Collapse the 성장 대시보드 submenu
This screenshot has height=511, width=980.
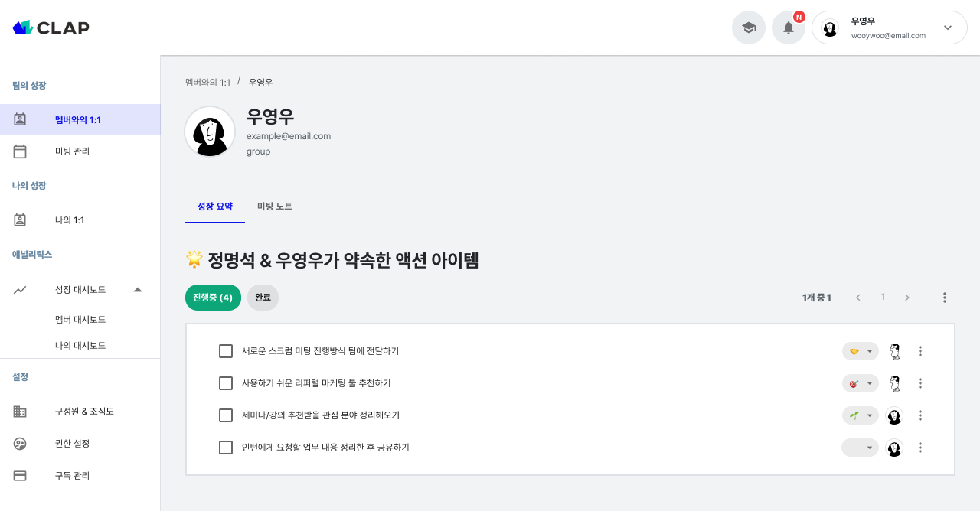pyautogui.click(x=138, y=290)
